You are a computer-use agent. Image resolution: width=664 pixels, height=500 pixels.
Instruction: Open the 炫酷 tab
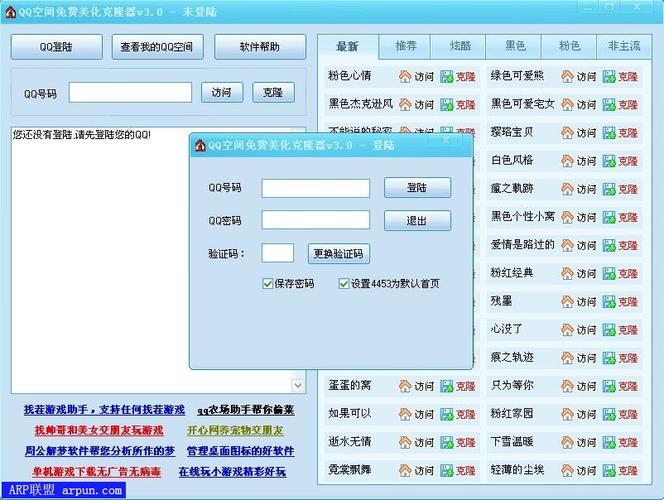pos(461,47)
